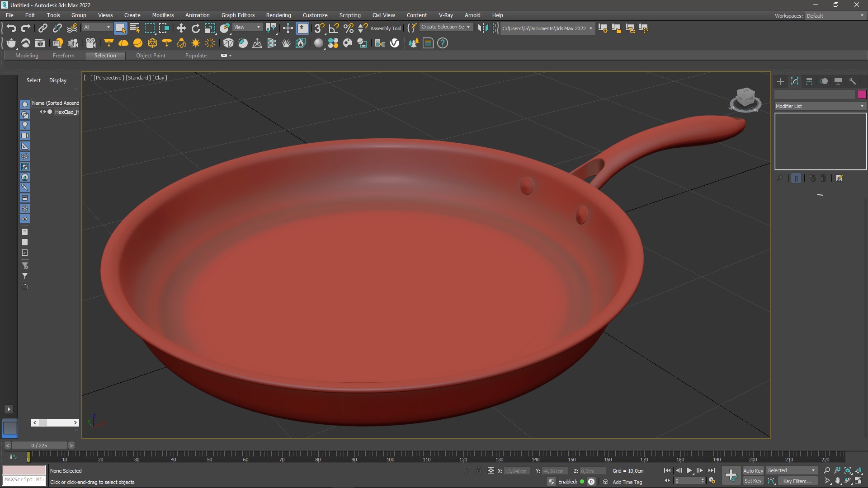
Task: Click the teapot primitive icon
Action: pyautogui.click(x=11, y=43)
